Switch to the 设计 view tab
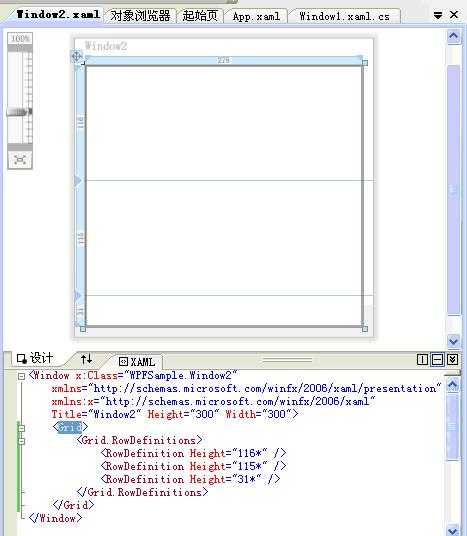Screen dimensions: 467x536 point(36,358)
